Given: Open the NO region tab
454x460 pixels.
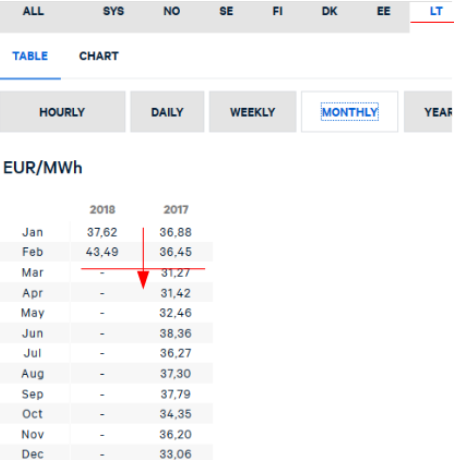Looking at the screenshot, I should pyautogui.click(x=172, y=11).
